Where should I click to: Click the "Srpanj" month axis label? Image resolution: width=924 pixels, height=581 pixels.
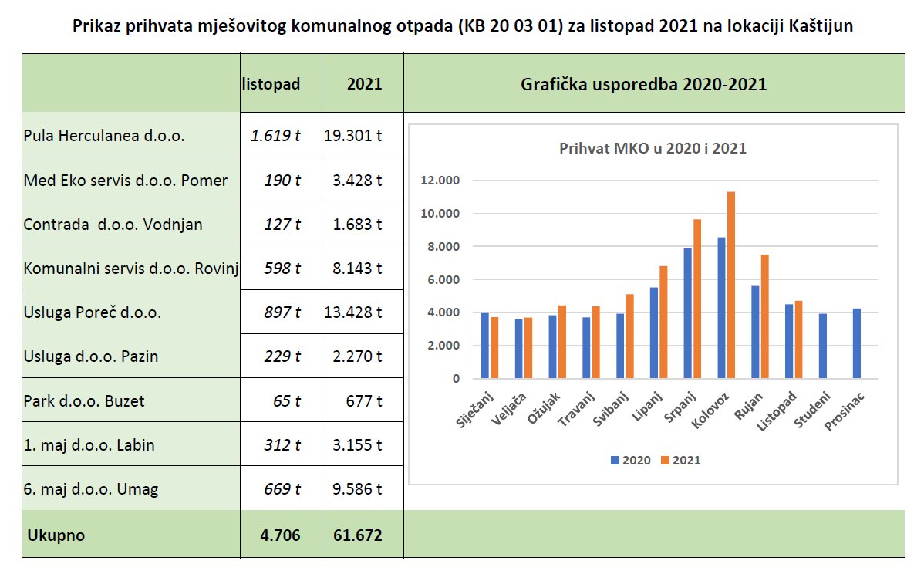click(680, 407)
